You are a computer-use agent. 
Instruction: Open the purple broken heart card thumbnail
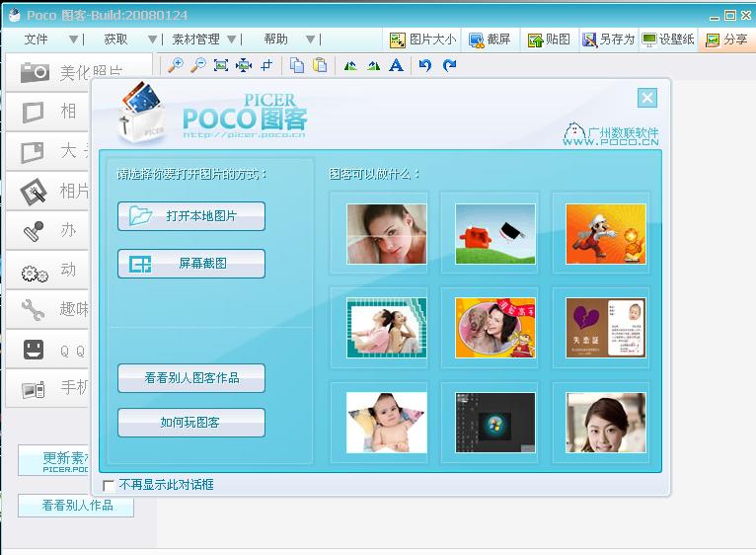click(606, 328)
